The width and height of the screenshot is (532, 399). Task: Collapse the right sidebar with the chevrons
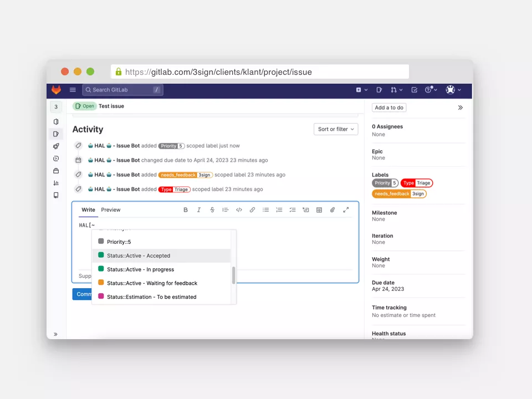pyautogui.click(x=460, y=108)
